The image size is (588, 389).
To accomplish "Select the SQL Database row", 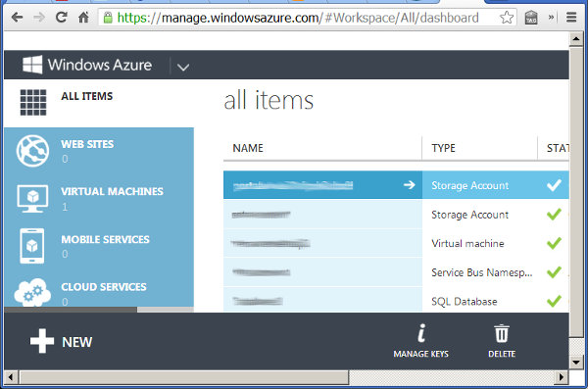I will (x=396, y=300).
